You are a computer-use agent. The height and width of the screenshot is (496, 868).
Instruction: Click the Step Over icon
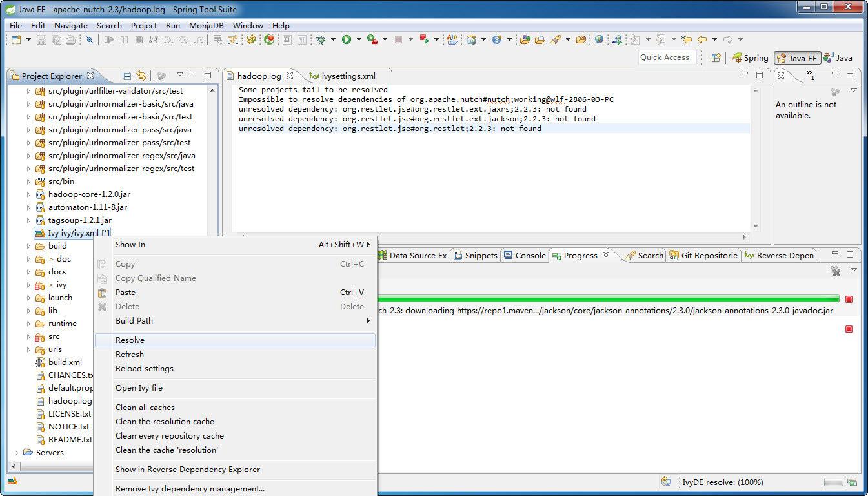tap(183, 39)
